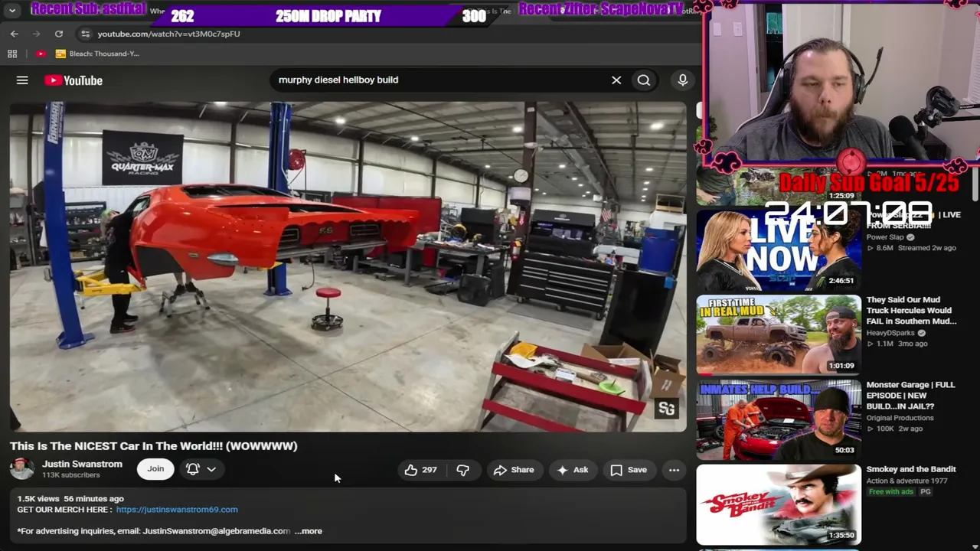Click the Action & adventure 1977 text
This screenshot has height=551, width=980.
[x=908, y=481]
